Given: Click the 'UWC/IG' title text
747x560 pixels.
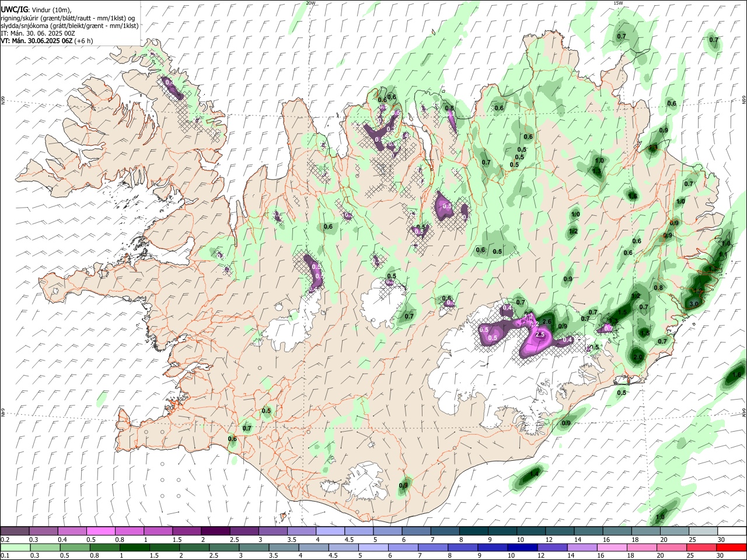Looking at the screenshot, I should pos(14,9).
